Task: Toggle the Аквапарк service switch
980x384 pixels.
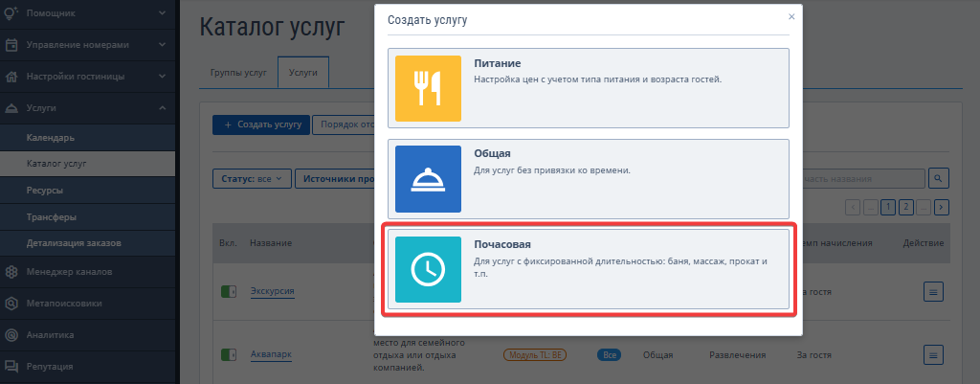Action: click(229, 355)
